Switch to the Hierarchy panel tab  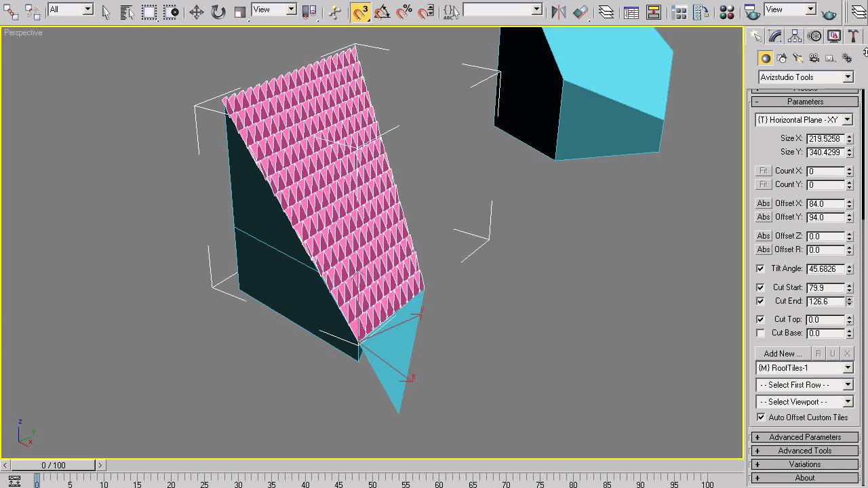795,36
